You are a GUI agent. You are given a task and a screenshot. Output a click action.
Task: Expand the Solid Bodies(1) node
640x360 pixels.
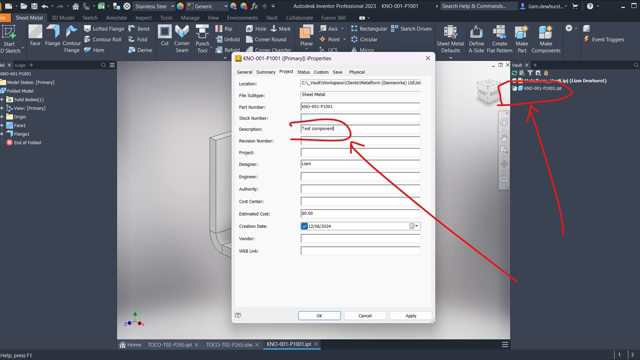(2, 100)
